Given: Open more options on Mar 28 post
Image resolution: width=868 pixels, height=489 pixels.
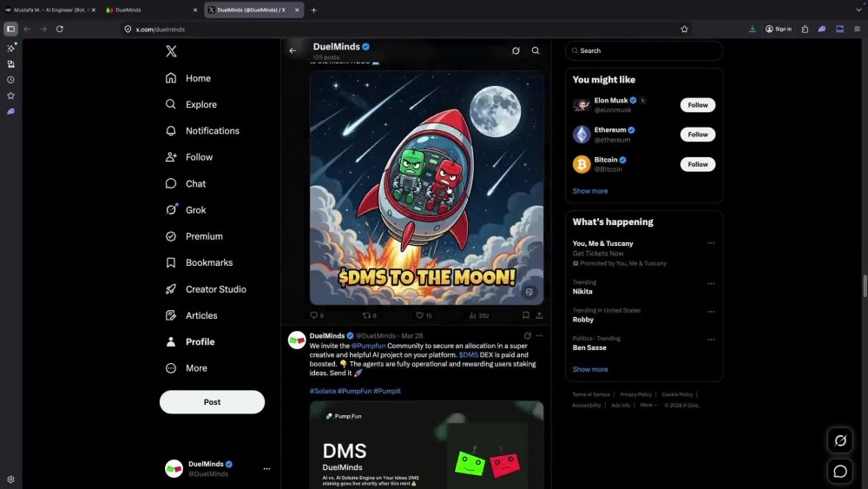Looking at the screenshot, I should click(x=539, y=335).
